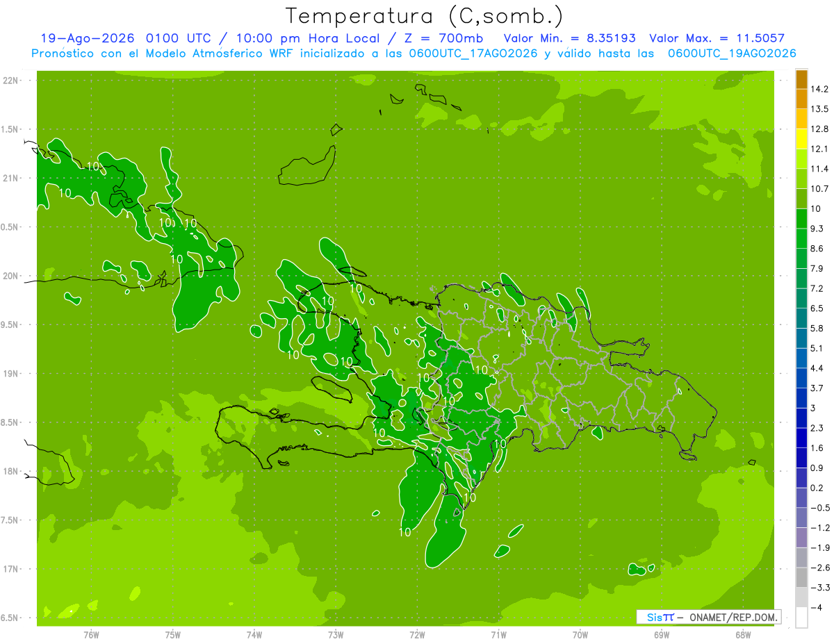Click the '76W' longitude axis label
This screenshot has height=644, width=834.
click(x=91, y=636)
